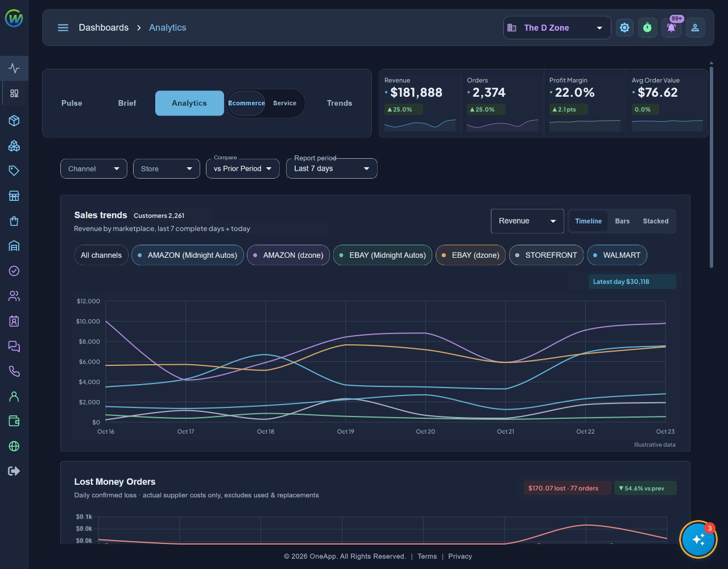728x569 pixels.
Task: Select the Analytics tab
Action: click(x=189, y=103)
